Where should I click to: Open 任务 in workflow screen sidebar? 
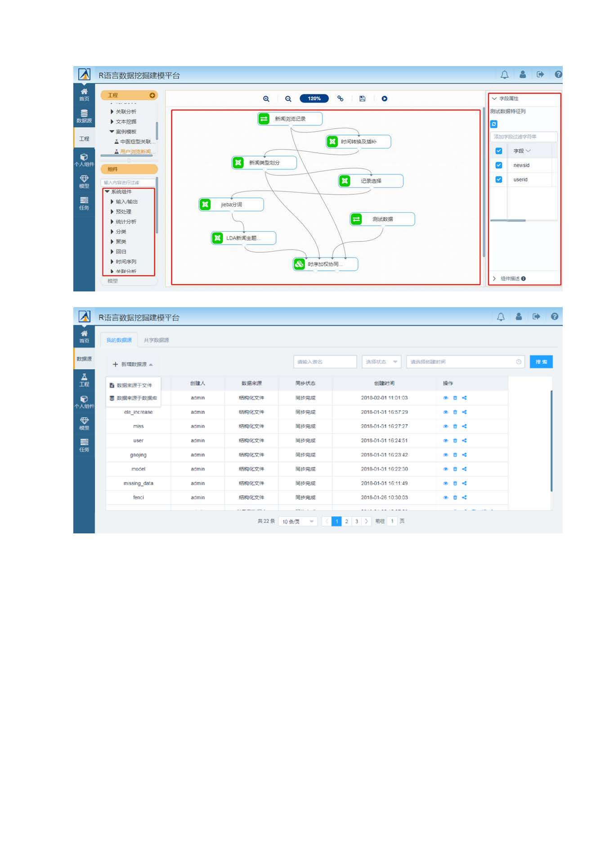84,203
